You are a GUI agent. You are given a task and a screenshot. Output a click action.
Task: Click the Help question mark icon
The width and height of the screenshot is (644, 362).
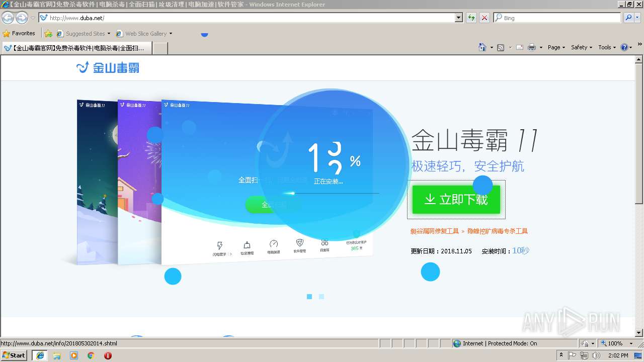(624, 47)
